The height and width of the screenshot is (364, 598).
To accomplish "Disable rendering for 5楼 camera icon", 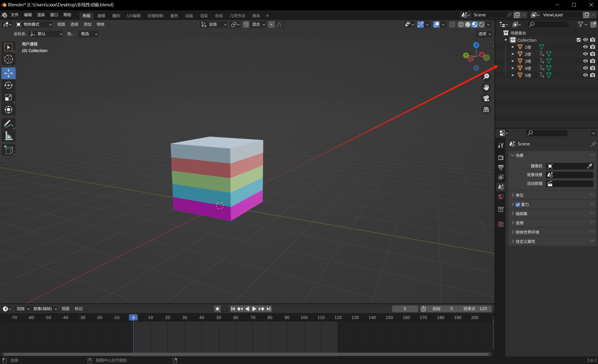I will pyautogui.click(x=593, y=75).
